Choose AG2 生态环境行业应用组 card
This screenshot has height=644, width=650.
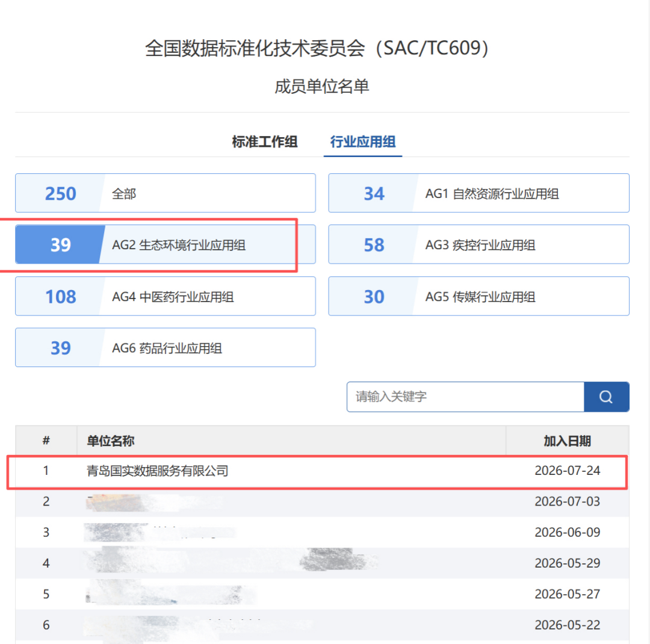(x=166, y=245)
